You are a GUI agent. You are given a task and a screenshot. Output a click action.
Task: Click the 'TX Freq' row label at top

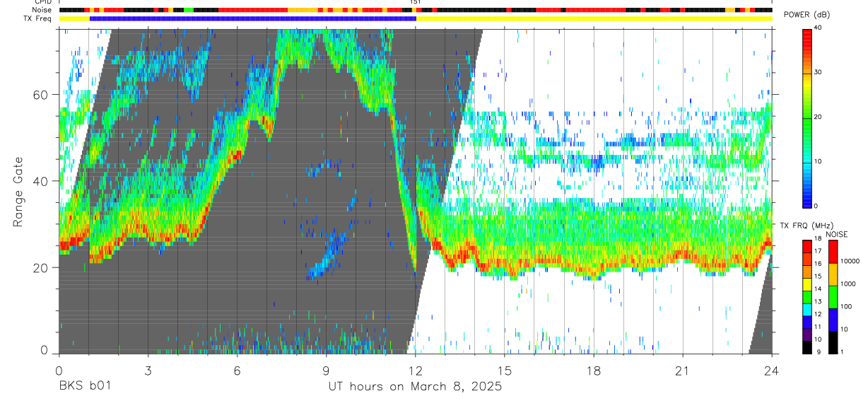click(39, 18)
